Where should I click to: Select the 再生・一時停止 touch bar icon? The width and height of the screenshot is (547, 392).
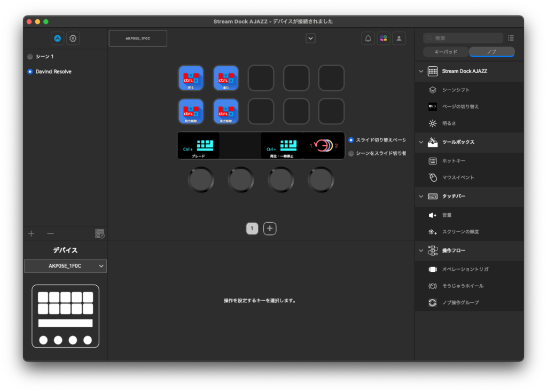[282, 145]
